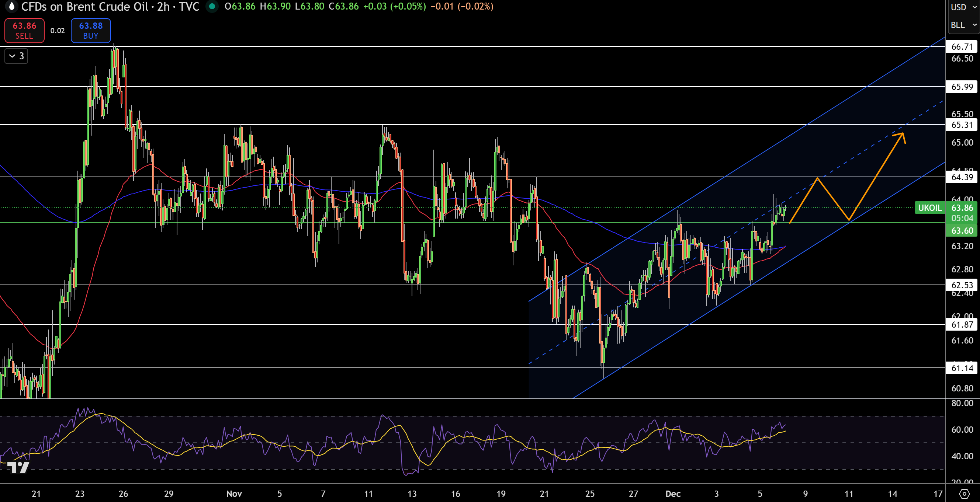Open the BLL unit dropdown
The height and width of the screenshot is (502, 980).
click(963, 25)
